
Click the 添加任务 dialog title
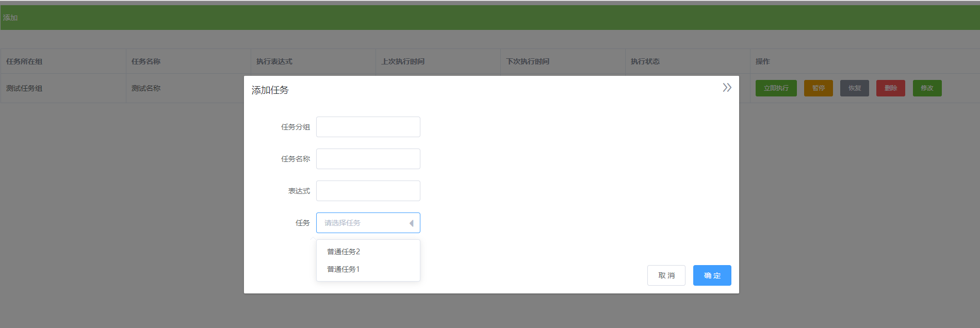pos(270,90)
